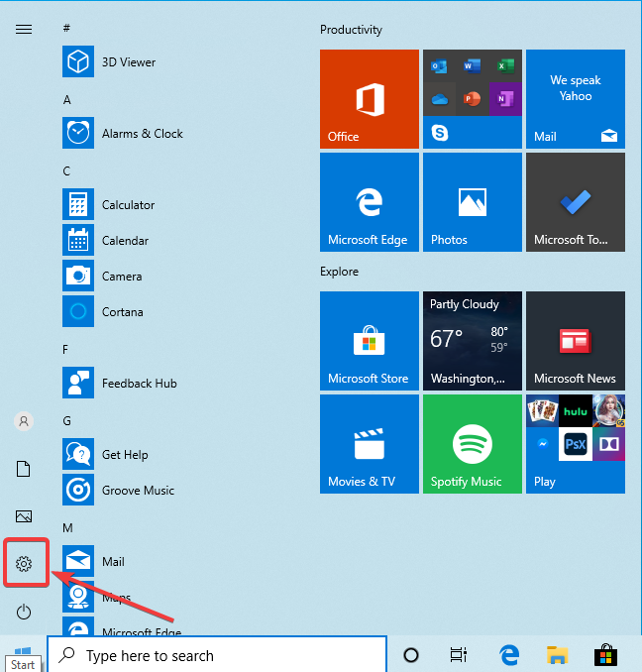The width and height of the screenshot is (642, 672).
Task: Open Excel from the Office folder tile
Action: [x=505, y=66]
